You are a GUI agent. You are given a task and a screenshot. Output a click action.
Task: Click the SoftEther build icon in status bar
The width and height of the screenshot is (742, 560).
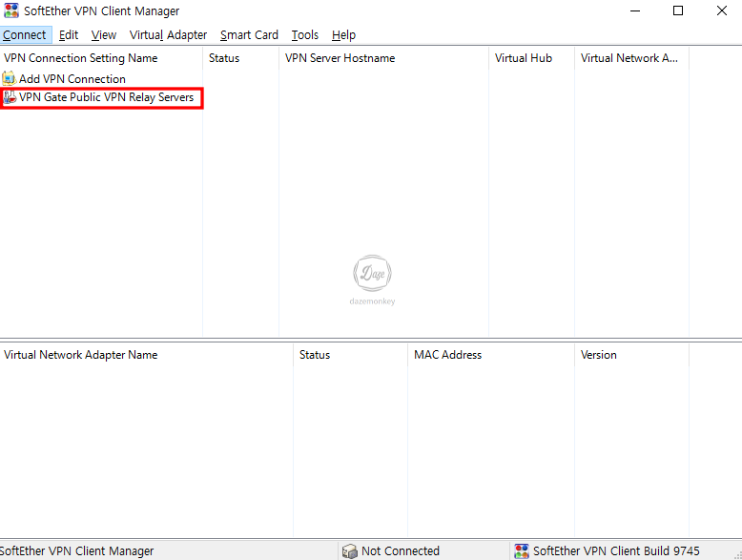(522, 551)
